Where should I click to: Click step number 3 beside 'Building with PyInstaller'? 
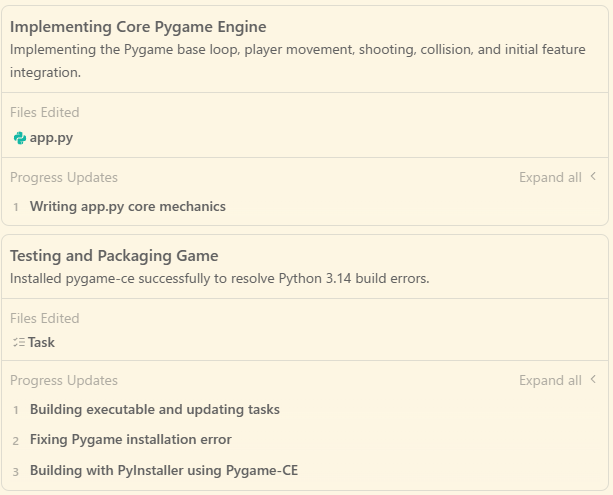16,471
